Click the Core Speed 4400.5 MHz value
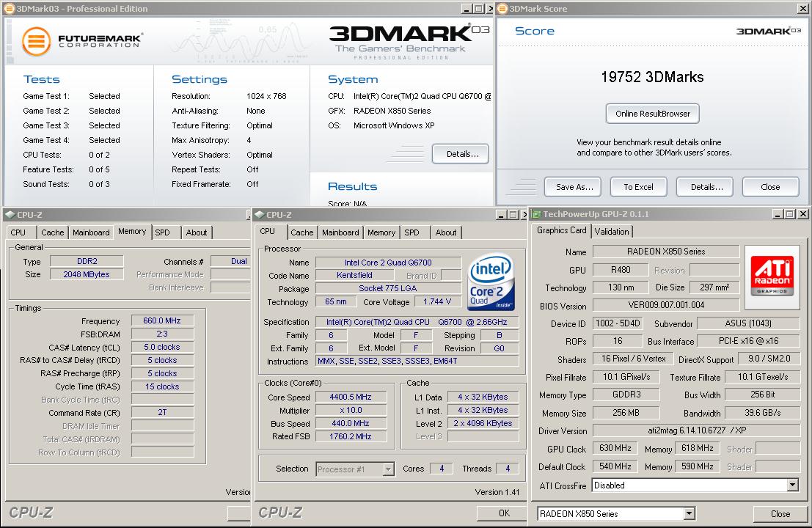 [x=351, y=397]
